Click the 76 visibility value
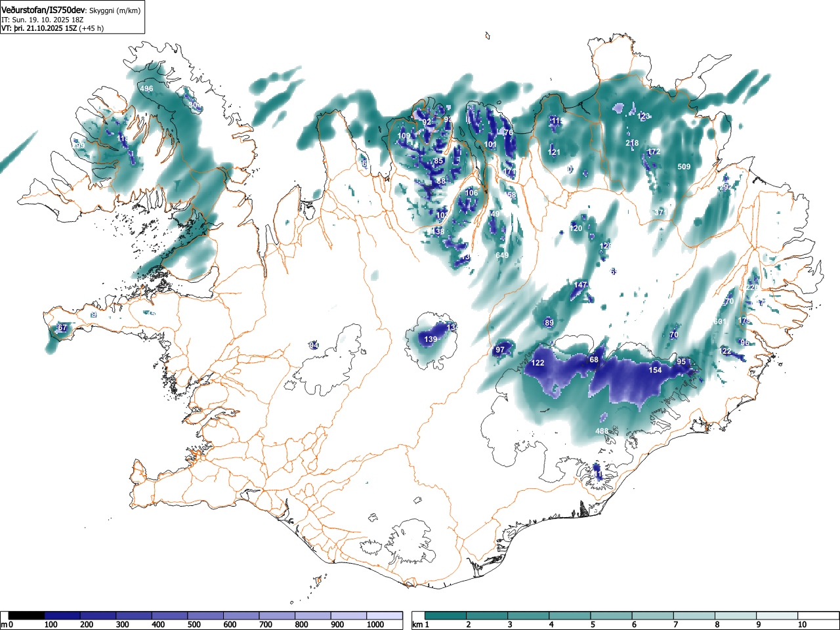This screenshot has width=840, height=630. [x=508, y=133]
